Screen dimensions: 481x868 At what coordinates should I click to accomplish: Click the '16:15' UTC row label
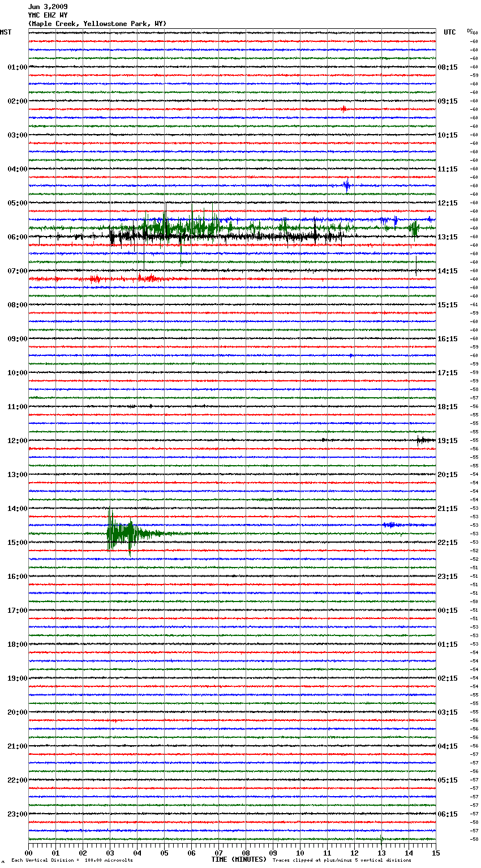tap(448, 339)
